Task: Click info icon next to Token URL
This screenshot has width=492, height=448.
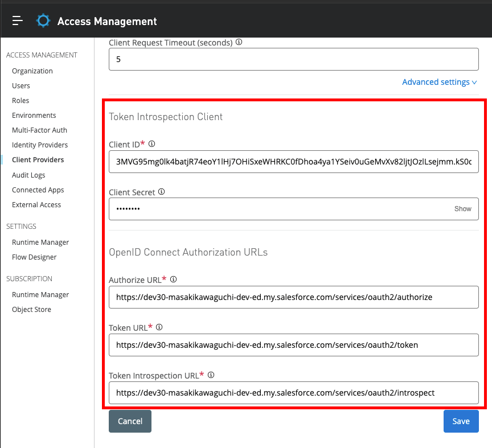Action: coord(159,327)
